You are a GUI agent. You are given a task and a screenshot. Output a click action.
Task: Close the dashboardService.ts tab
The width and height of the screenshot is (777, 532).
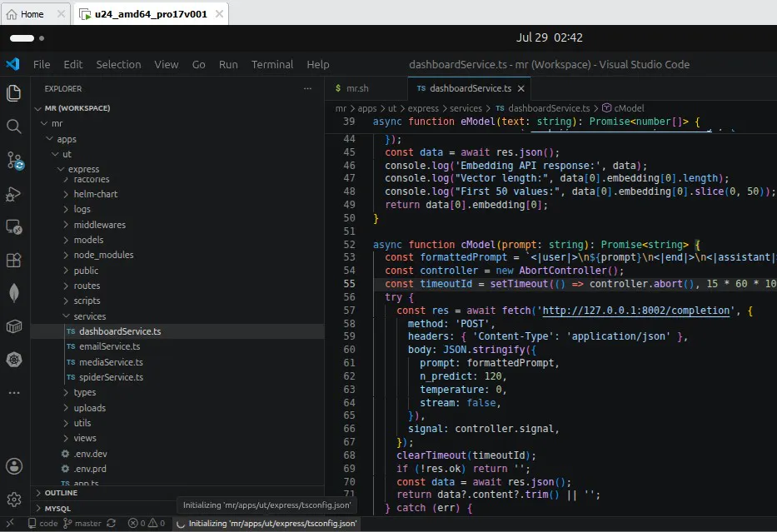[520, 88]
